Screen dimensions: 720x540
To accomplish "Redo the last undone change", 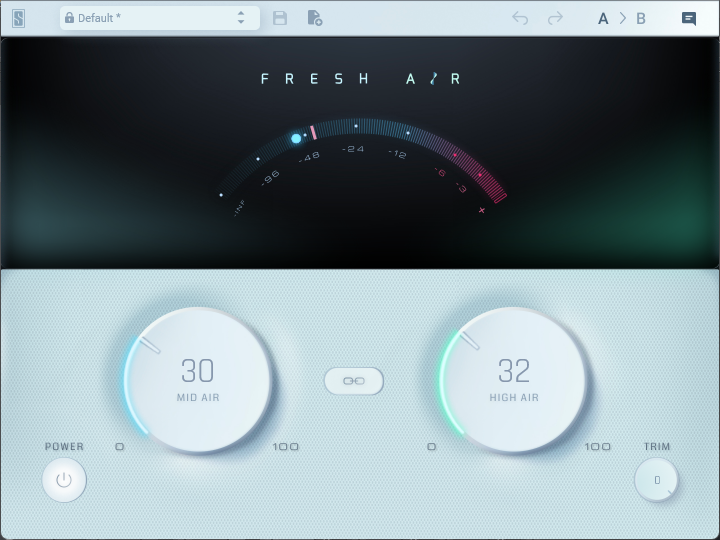I will [x=555, y=18].
